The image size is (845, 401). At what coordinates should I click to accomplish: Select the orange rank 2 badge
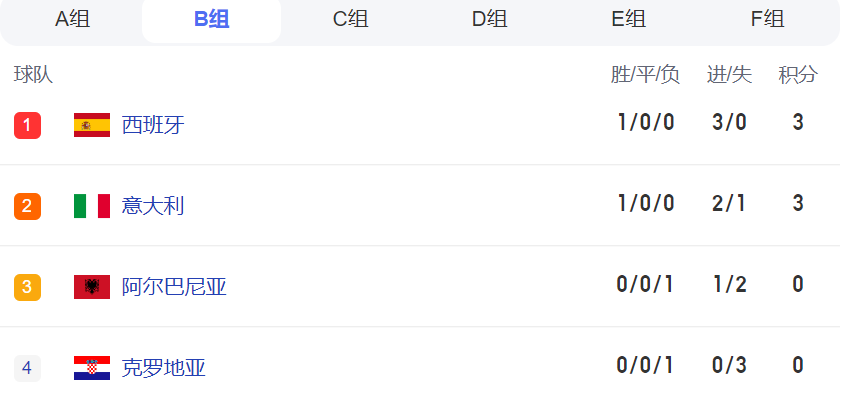pyautogui.click(x=27, y=206)
